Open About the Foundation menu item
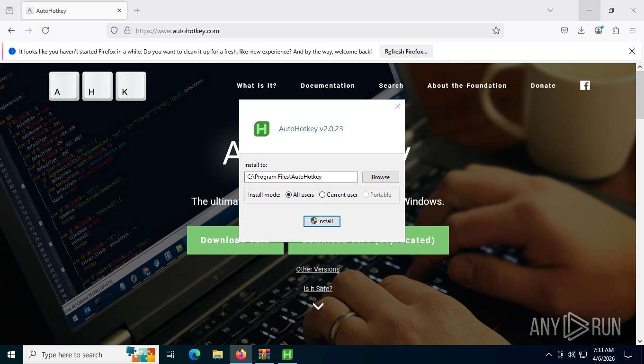The image size is (644, 364). 467,86
